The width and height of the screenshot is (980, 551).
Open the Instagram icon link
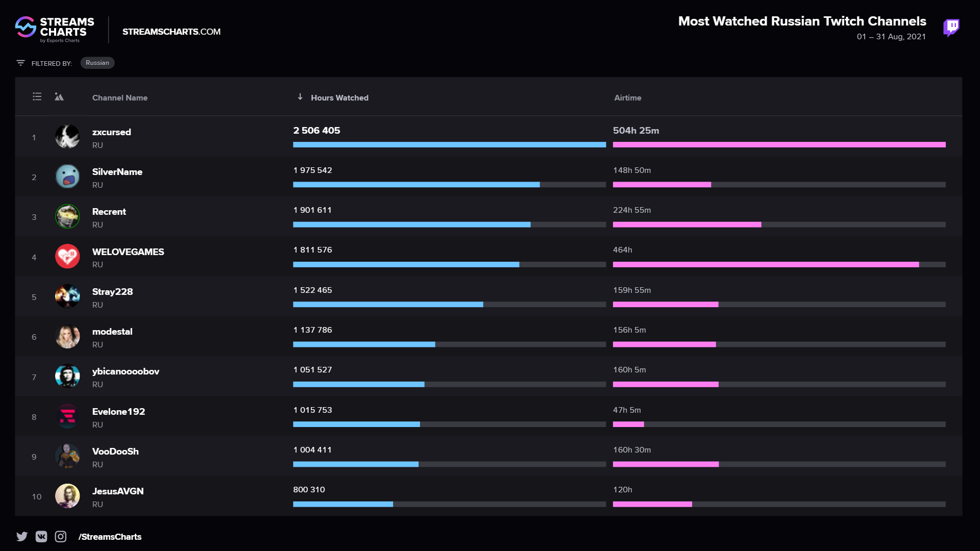pyautogui.click(x=61, y=537)
